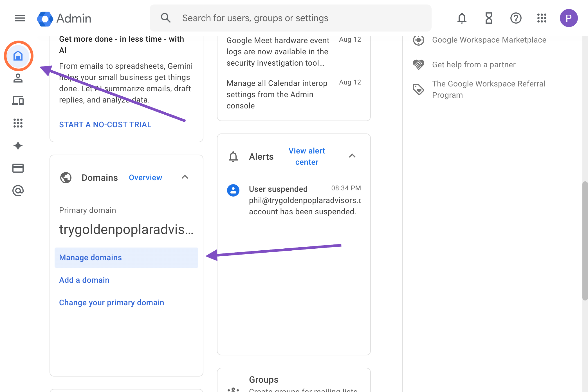Open Devices icon in sidebar
Image resolution: width=588 pixels, height=392 pixels.
(18, 101)
